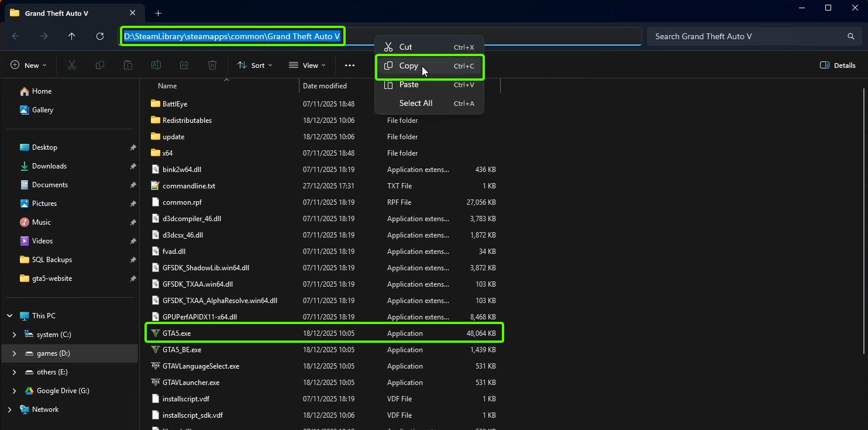Collapse the This PC tree node
The width and height of the screenshot is (868, 430).
click(9, 316)
